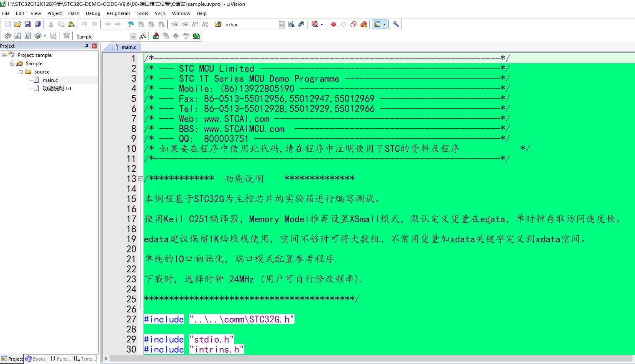Kill all breakpoints with the red X icon
Screen dimensions: 635x364
pyautogui.click(x=364, y=24)
